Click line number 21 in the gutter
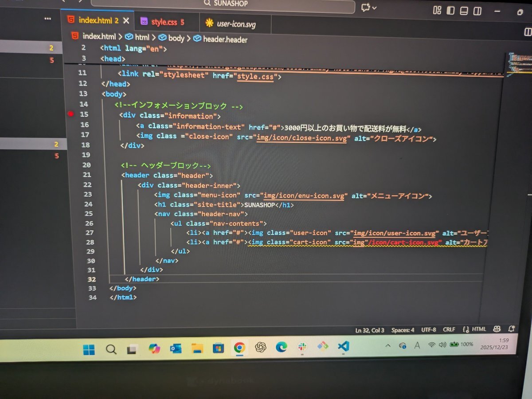 coord(87,175)
